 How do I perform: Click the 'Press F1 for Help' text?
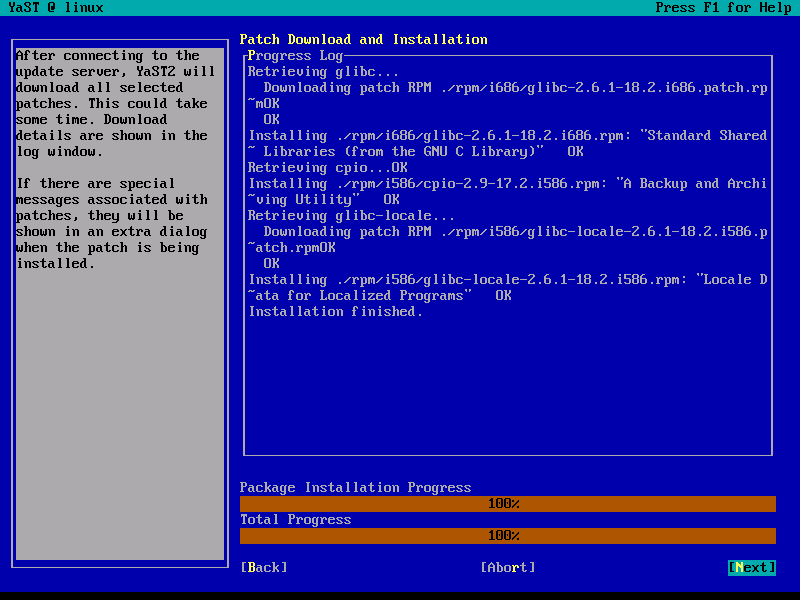pyautogui.click(x=723, y=8)
